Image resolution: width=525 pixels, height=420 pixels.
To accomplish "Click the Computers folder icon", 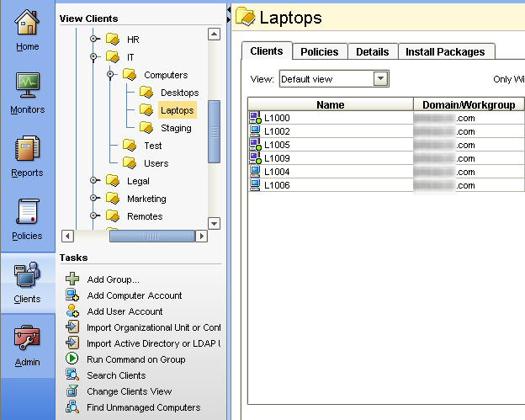I will click(130, 75).
